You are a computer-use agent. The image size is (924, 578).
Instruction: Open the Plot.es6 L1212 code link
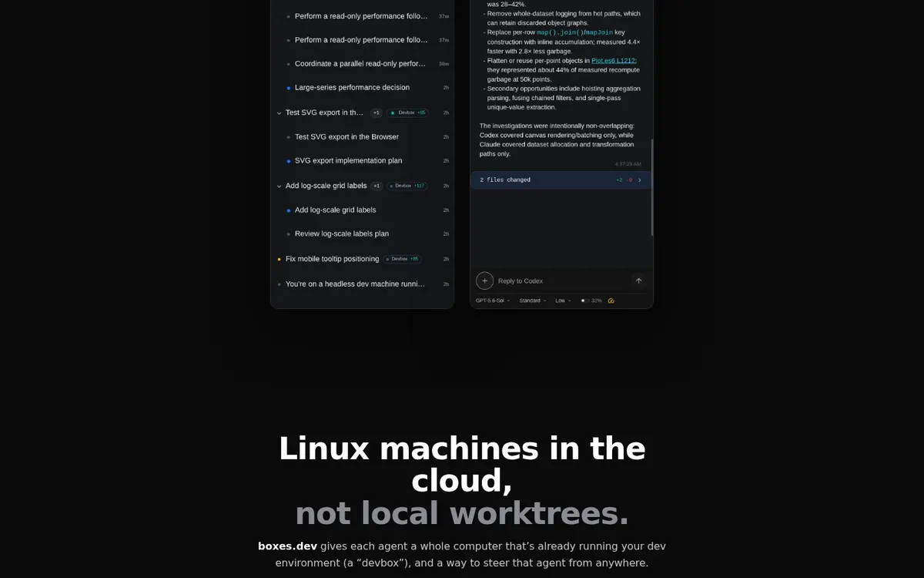[614, 60]
